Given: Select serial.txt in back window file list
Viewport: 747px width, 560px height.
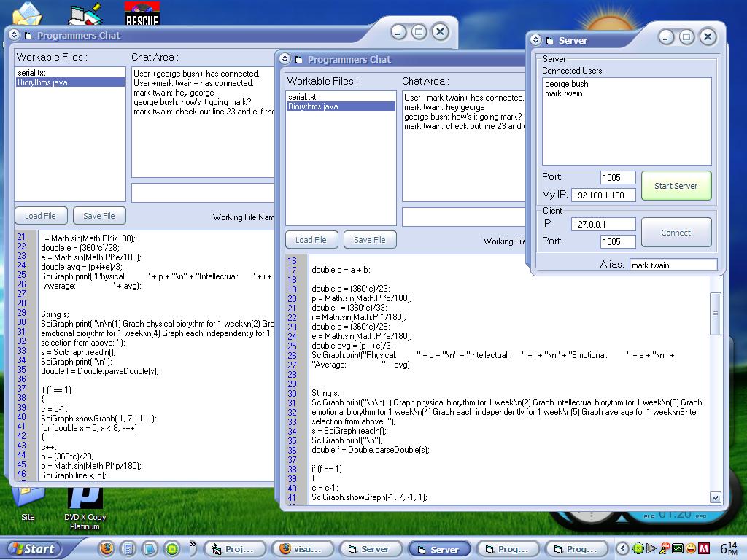Looking at the screenshot, I should [x=31, y=73].
